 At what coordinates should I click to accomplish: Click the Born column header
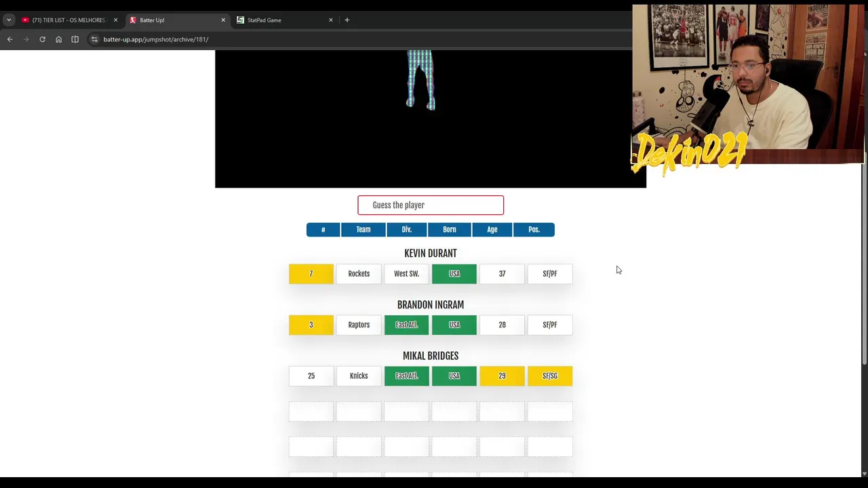450,230
